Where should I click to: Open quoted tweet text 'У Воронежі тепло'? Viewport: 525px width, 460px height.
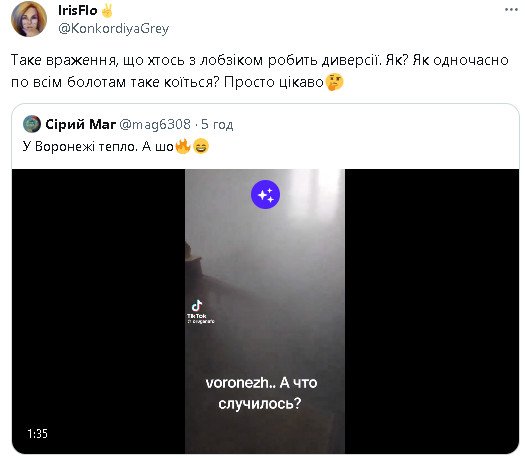[x=79, y=147]
